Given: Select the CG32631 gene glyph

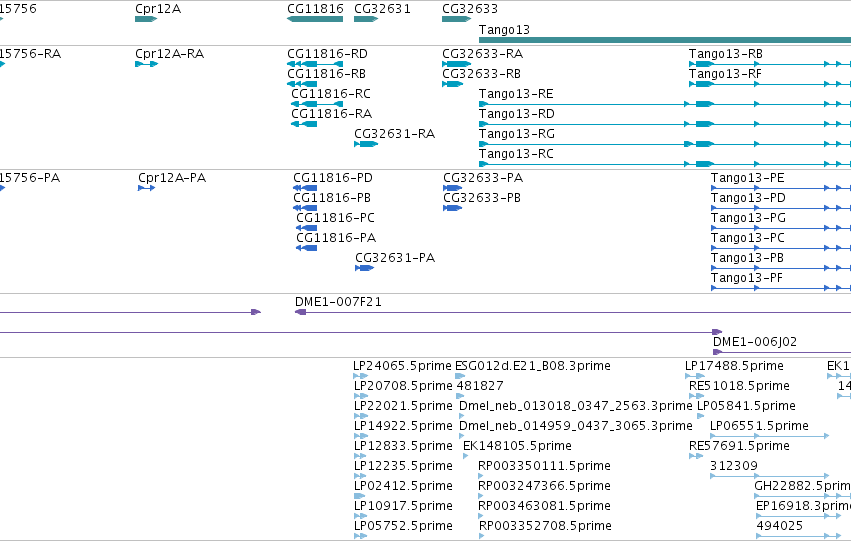Looking at the screenshot, I should point(366,19).
